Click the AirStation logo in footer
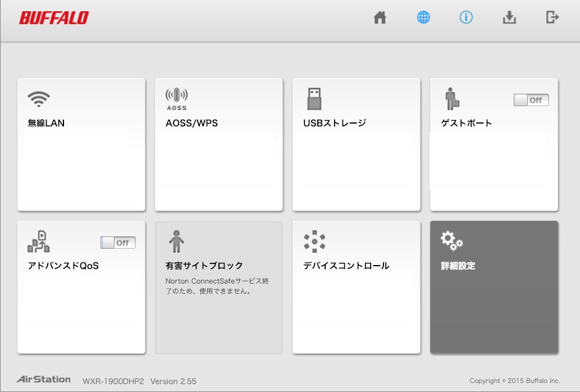The height and width of the screenshot is (392, 580). point(44,380)
